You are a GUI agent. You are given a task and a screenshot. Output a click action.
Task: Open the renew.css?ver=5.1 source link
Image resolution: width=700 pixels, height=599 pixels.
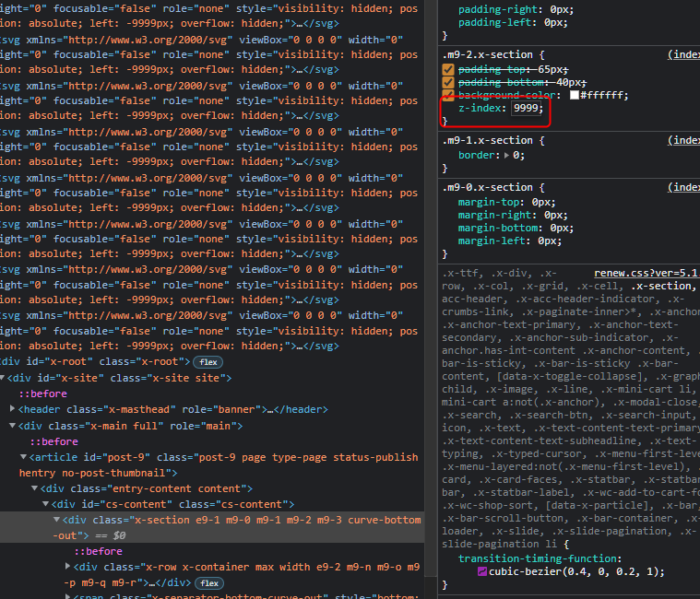point(646,274)
